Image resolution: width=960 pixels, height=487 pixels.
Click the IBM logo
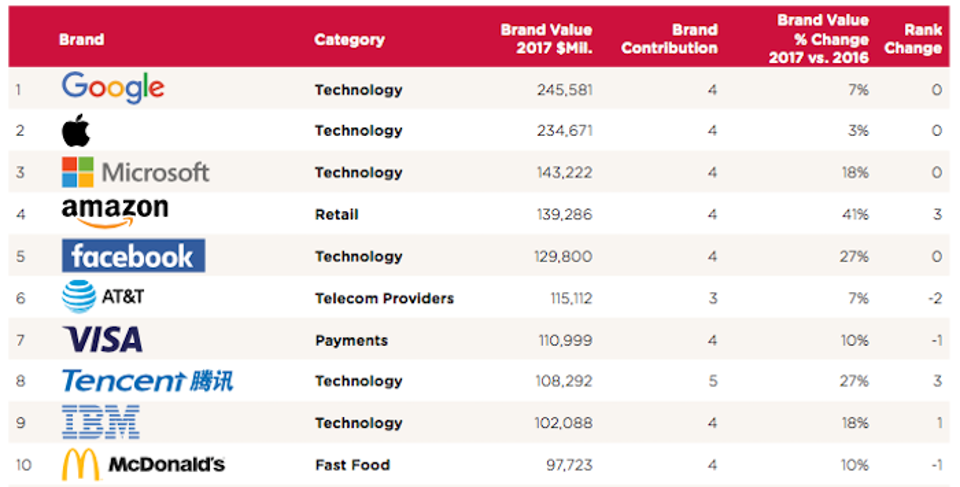[100, 422]
